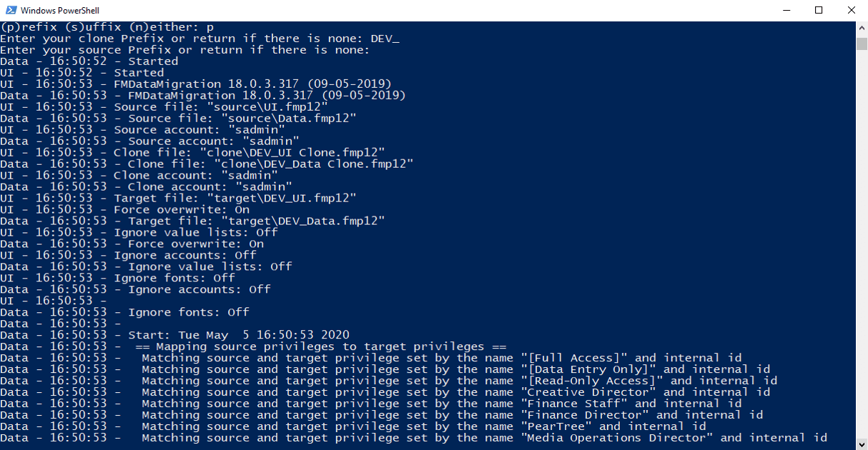Click the prefix suffix neither prompt line
The width and height of the screenshot is (868, 450).
(x=107, y=27)
